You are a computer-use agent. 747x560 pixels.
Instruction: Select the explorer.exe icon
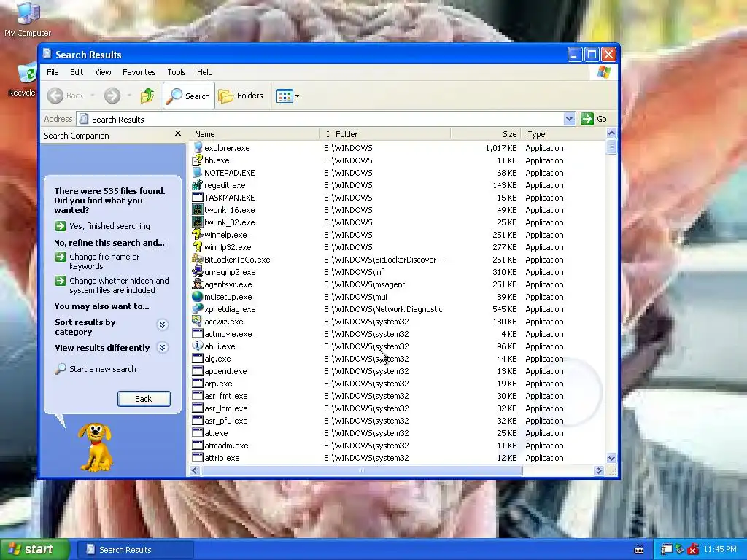pyautogui.click(x=197, y=148)
